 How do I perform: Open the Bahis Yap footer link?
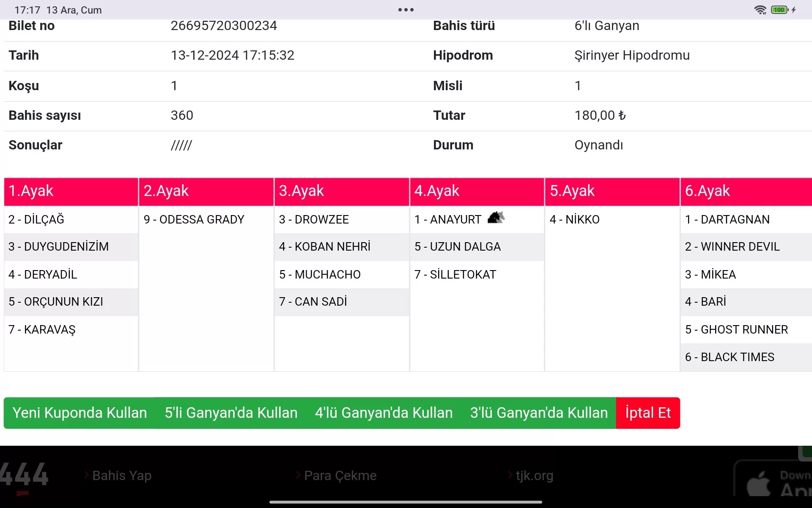pyautogui.click(x=122, y=475)
